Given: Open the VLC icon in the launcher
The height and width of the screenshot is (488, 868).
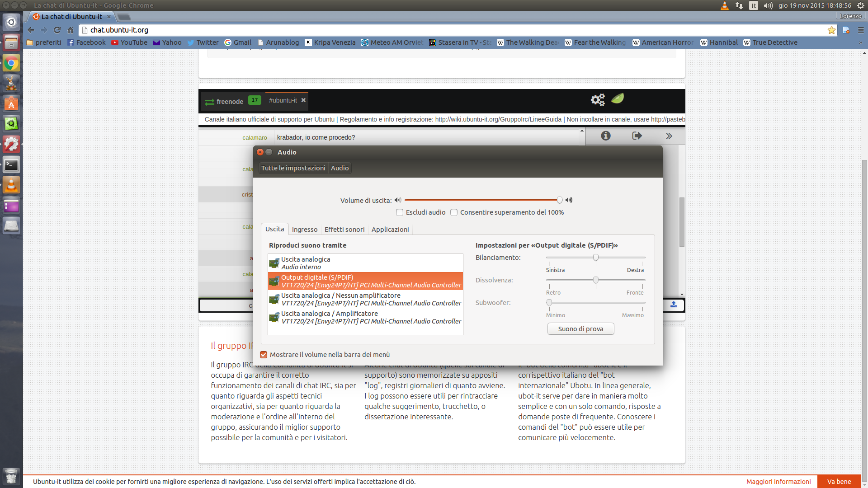Looking at the screenshot, I should click(x=11, y=185).
